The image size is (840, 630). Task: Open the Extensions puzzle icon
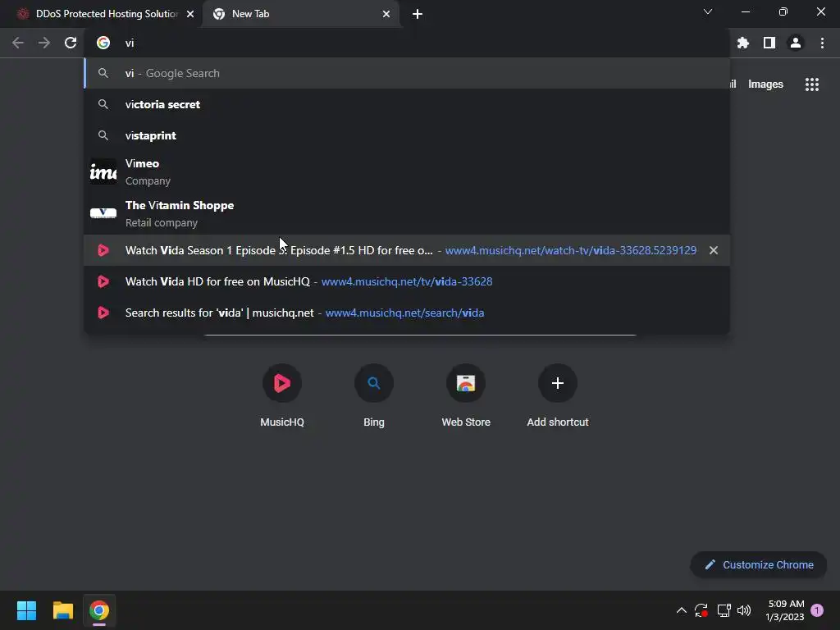click(743, 43)
